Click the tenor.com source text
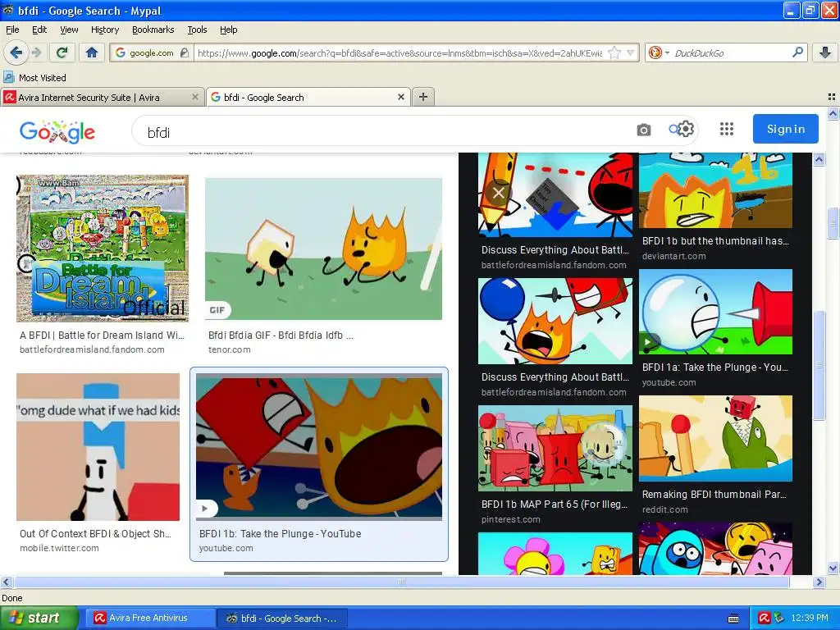This screenshot has width=840, height=630. [x=230, y=349]
